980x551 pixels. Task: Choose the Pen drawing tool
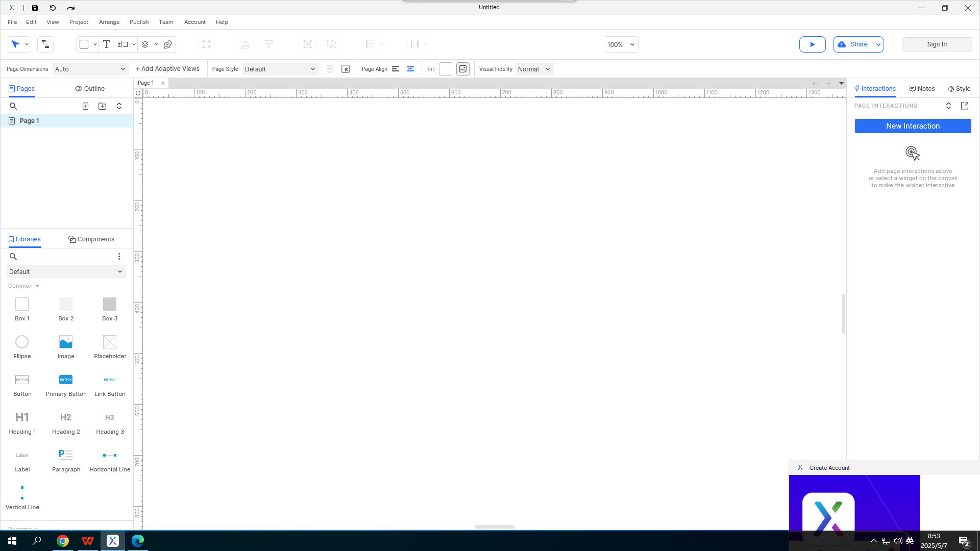point(168,44)
